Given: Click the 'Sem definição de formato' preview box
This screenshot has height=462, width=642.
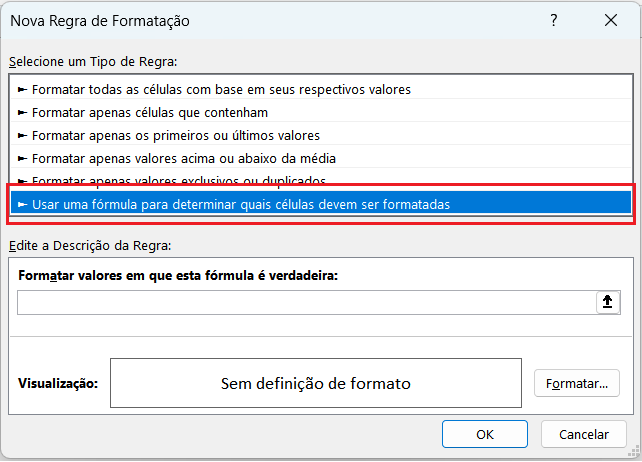Looking at the screenshot, I should tap(316, 383).
